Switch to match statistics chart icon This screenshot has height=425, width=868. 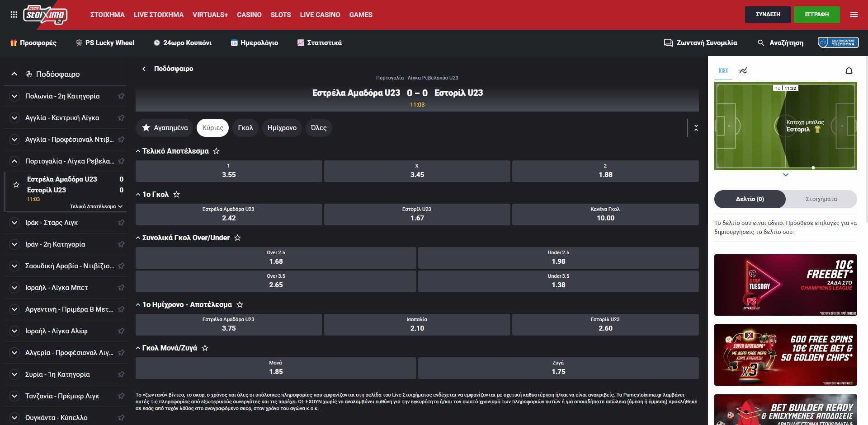743,71
